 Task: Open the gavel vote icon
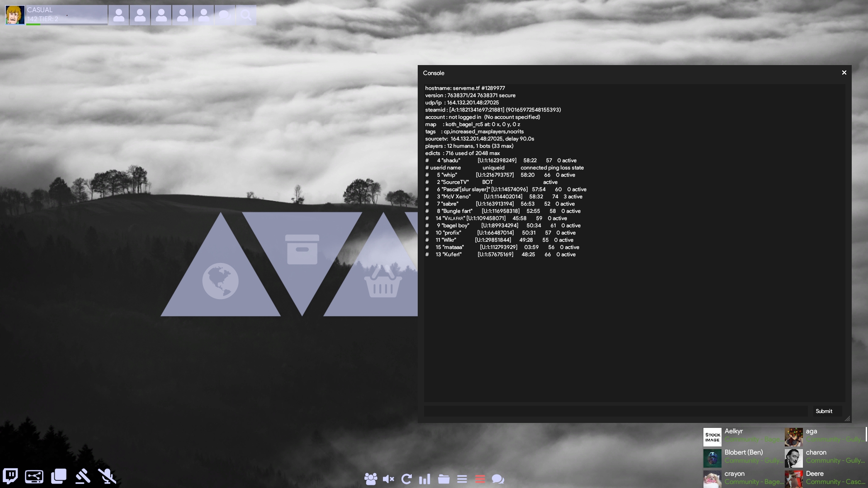click(83, 476)
